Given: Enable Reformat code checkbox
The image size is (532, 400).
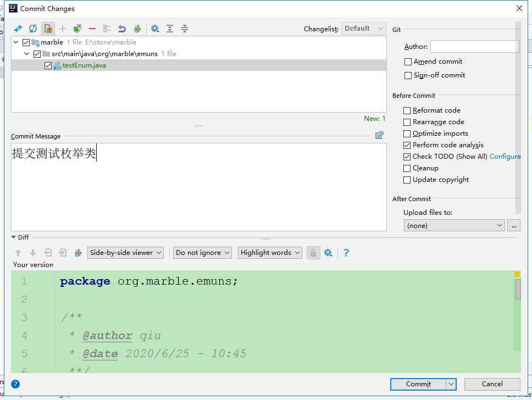Looking at the screenshot, I should pyautogui.click(x=407, y=110).
